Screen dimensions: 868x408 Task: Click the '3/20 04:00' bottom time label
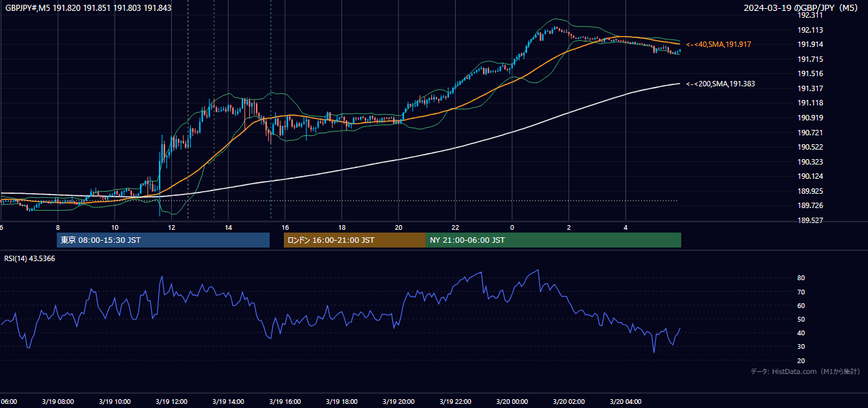click(625, 402)
